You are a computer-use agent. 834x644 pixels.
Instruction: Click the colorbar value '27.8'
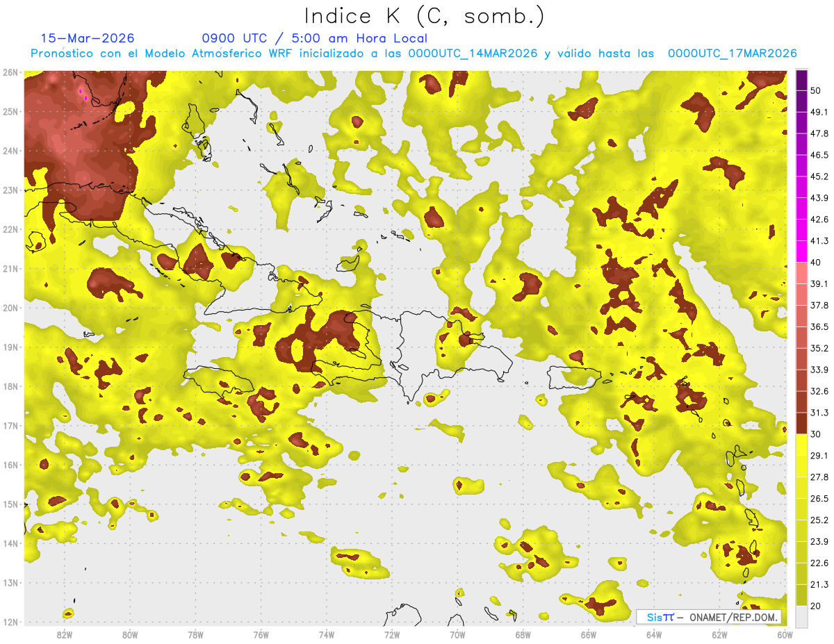pyautogui.click(x=819, y=477)
